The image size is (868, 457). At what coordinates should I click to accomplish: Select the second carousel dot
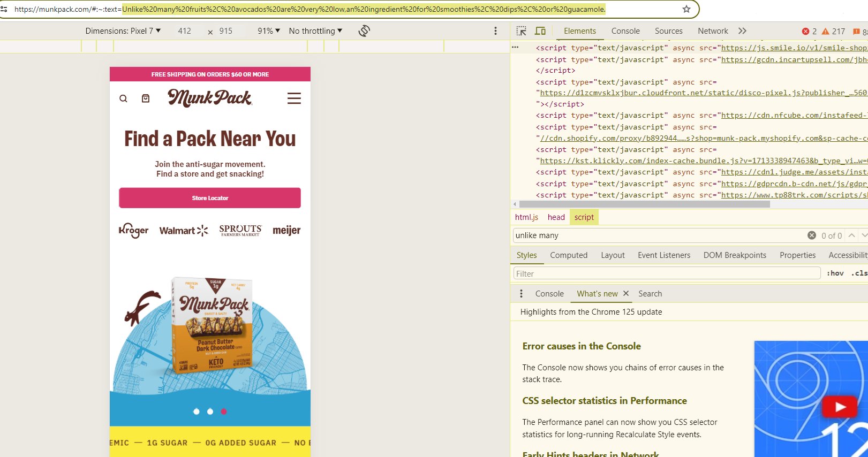click(x=210, y=412)
